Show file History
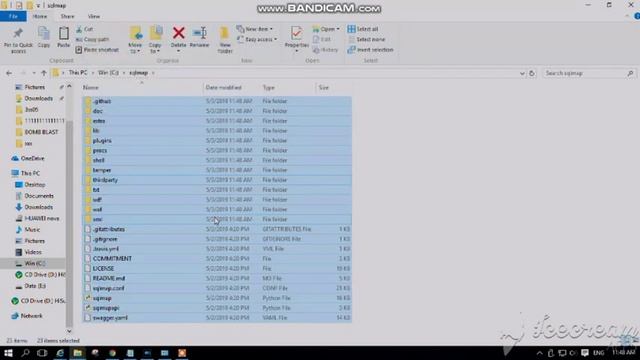The image size is (640, 360). (325, 50)
